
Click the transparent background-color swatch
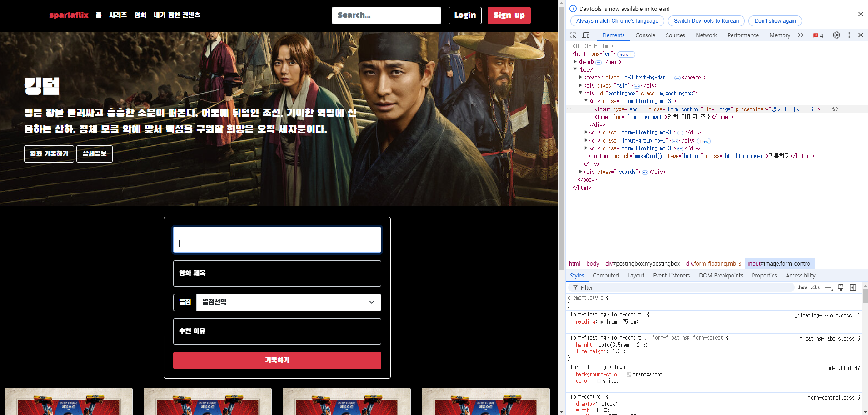[629, 375]
